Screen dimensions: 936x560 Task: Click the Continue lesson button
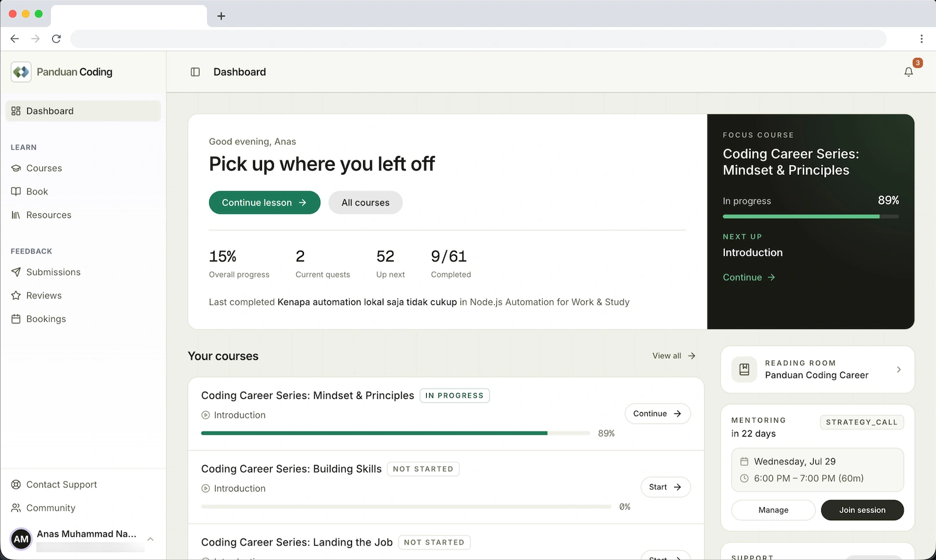264,202
